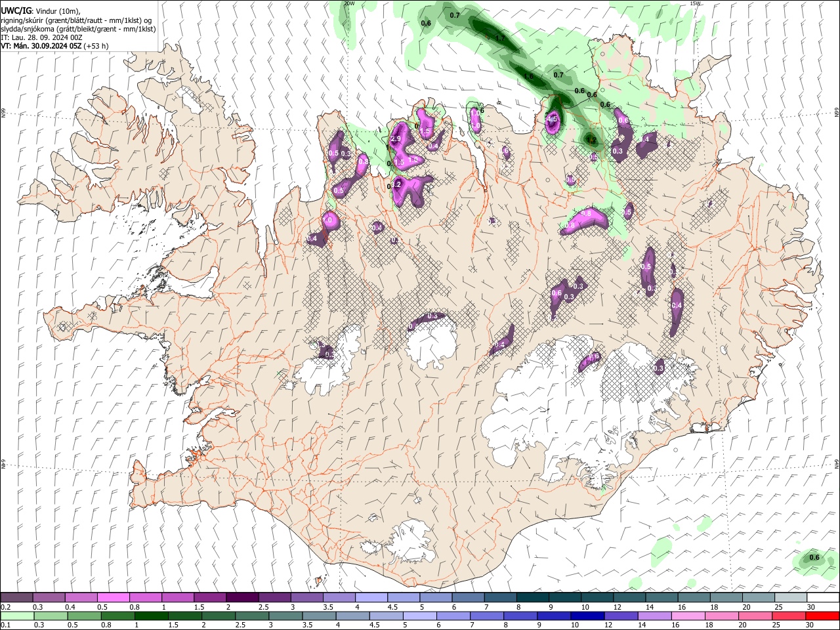Pick light pink 16 swatch in lower legend row
The height and width of the screenshot is (630, 840).
(x=687, y=616)
